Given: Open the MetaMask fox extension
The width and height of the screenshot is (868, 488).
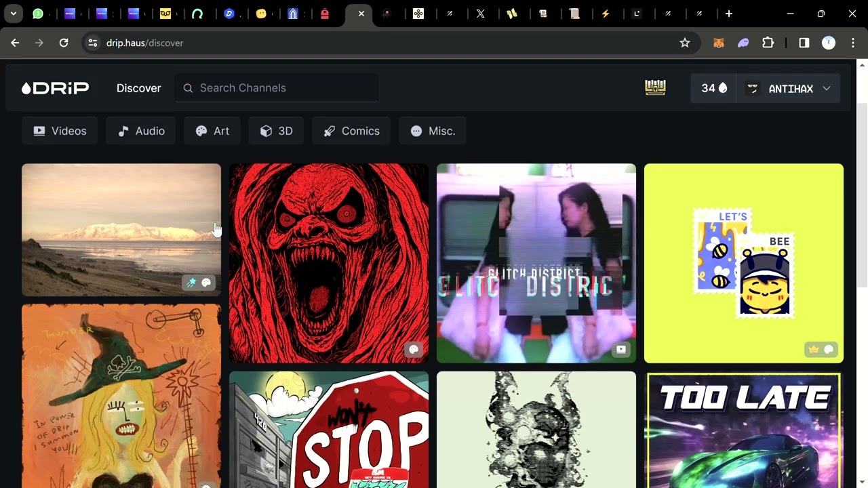Looking at the screenshot, I should click(719, 43).
